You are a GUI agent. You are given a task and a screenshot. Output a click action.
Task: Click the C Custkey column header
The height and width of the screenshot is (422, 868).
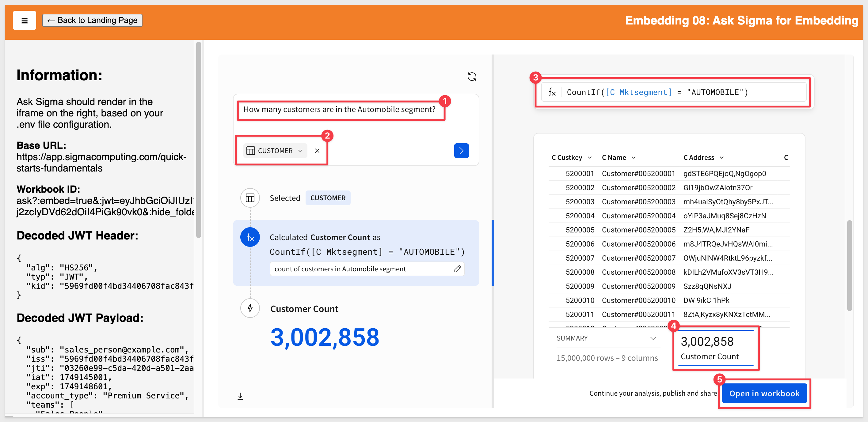coord(567,158)
